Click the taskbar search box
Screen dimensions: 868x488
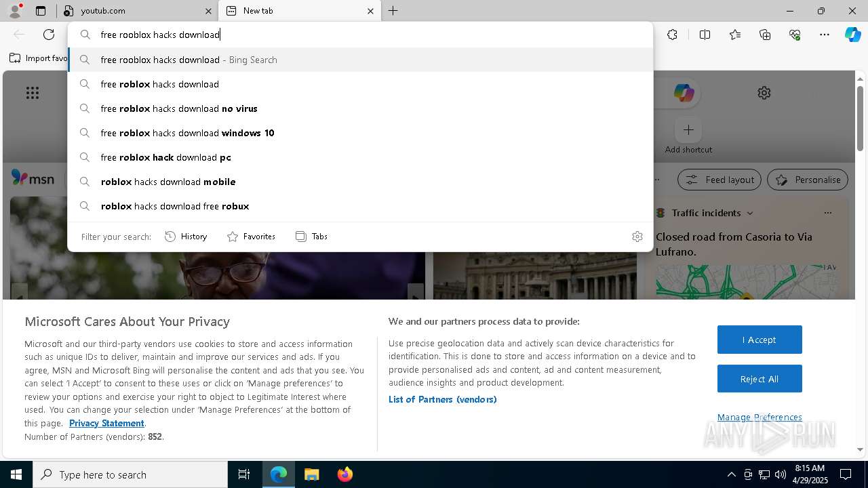(130, 474)
